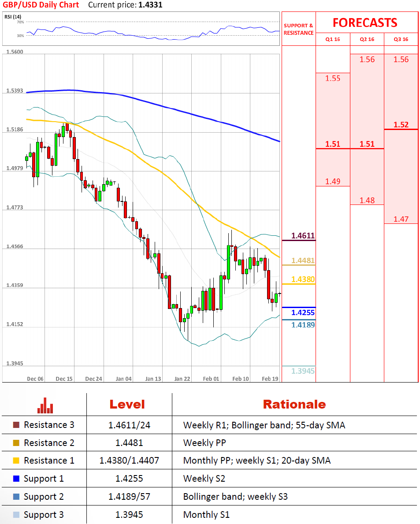Click the rationale 'Monthly S1'
Screen dimensions: 420x524
click(x=207, y=515)
